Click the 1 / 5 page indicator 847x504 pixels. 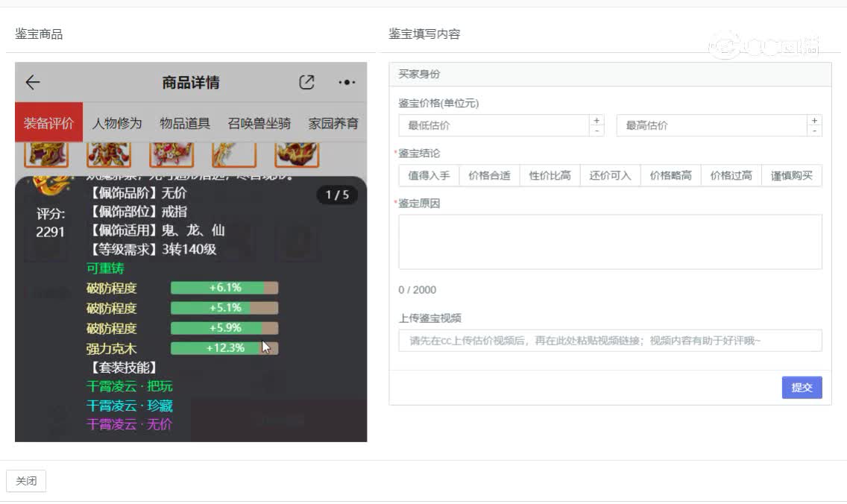point(337,195)
